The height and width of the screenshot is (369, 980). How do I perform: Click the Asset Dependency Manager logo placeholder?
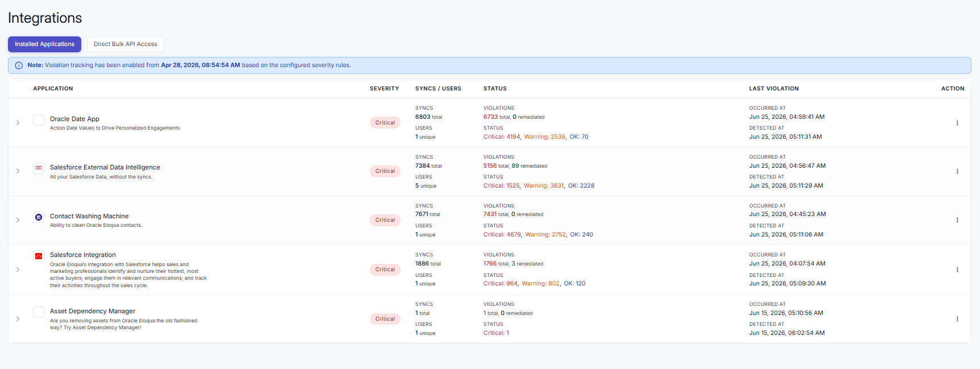pyautogui.click(x=39, y=312)
